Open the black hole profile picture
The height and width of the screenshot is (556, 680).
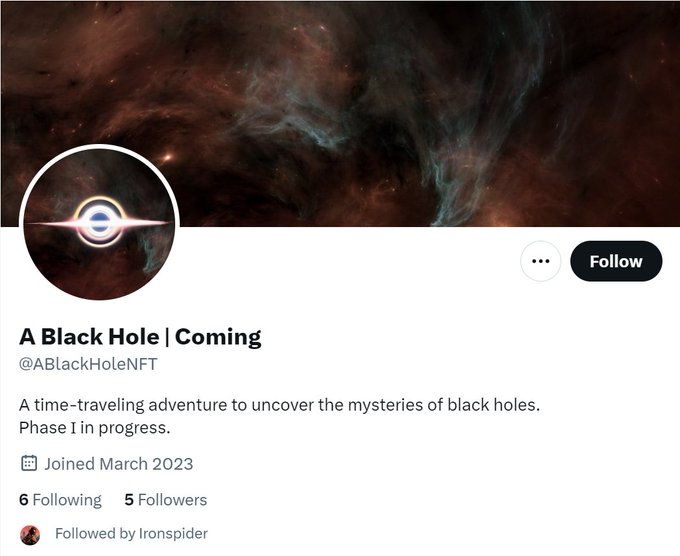click(x=99, y=223)
